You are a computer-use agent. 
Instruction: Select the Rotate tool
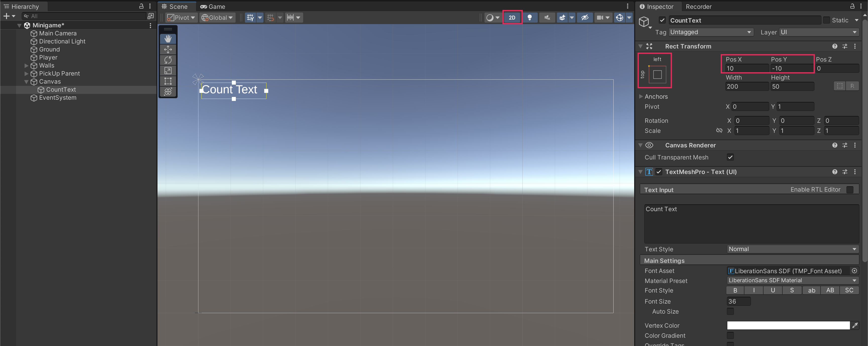pos(168,60)
